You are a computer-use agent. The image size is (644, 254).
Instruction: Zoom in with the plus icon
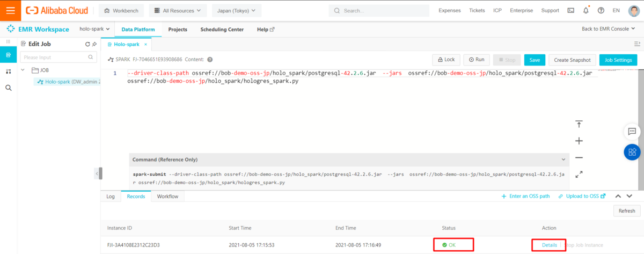579,141
